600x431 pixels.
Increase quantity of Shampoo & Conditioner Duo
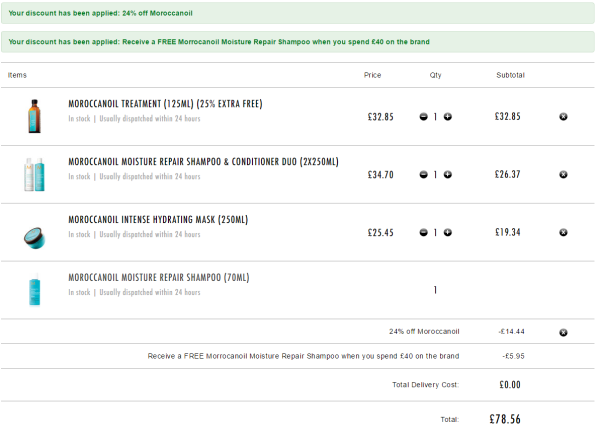pos(448,175)
